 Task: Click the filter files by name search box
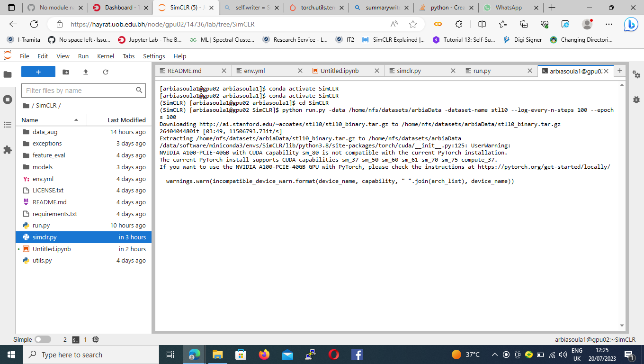coord(80,90)
